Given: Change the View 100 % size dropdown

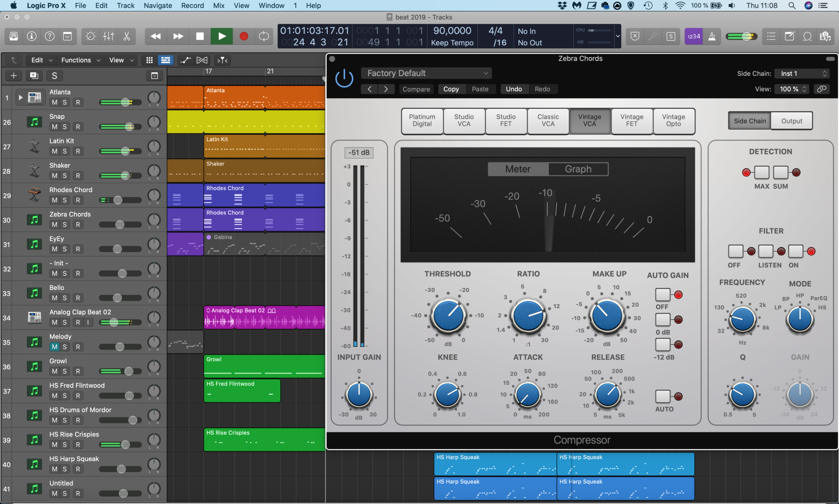Looking at the screenshot, I should pyautogui.click(x=791, y=89).
